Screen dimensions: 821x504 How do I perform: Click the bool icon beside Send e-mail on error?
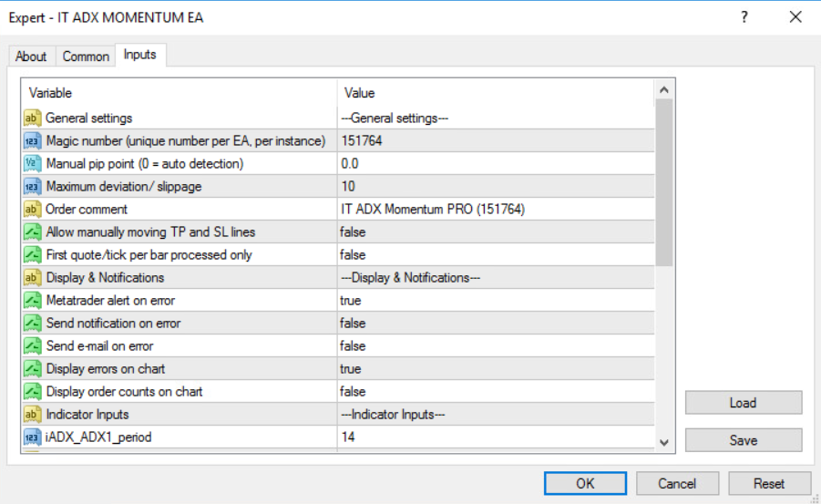[32, 345]
